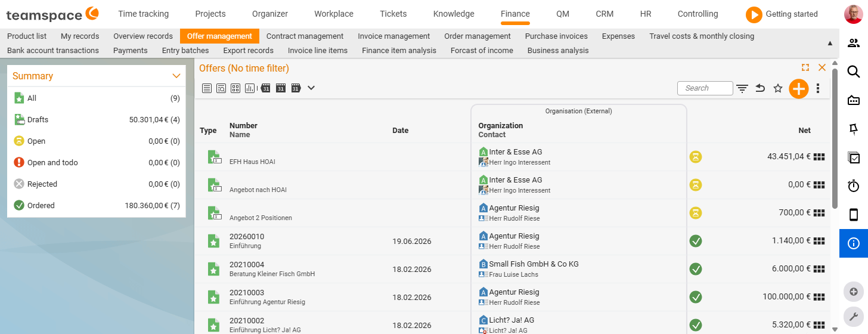Screen dimensions: 868x334
Task: Open the Time tracking menu
Action: 143,14
